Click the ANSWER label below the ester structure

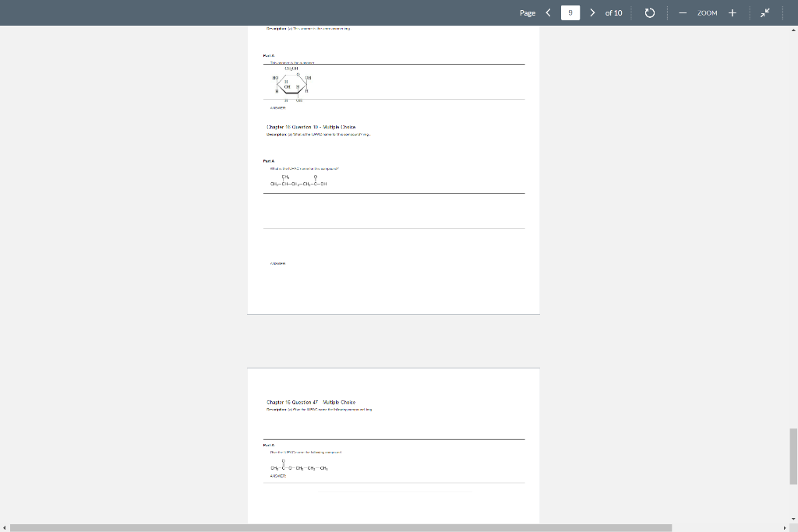coord(278,476)
